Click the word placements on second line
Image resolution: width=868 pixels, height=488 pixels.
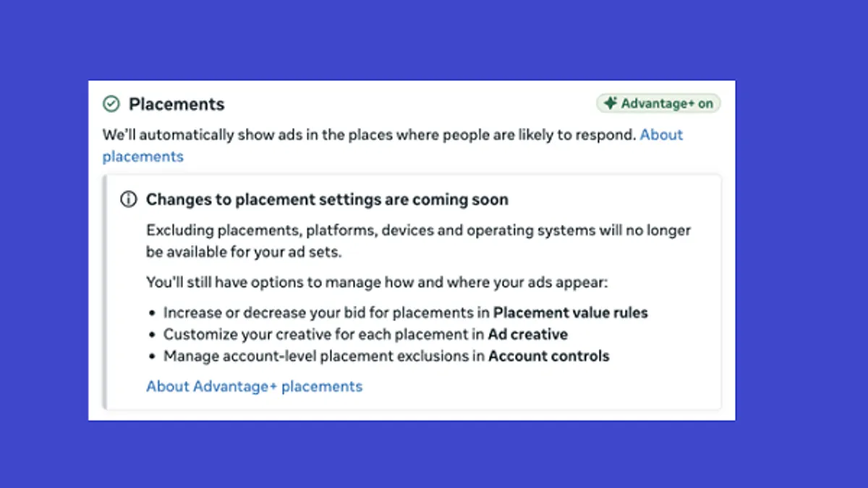point(143,156)
